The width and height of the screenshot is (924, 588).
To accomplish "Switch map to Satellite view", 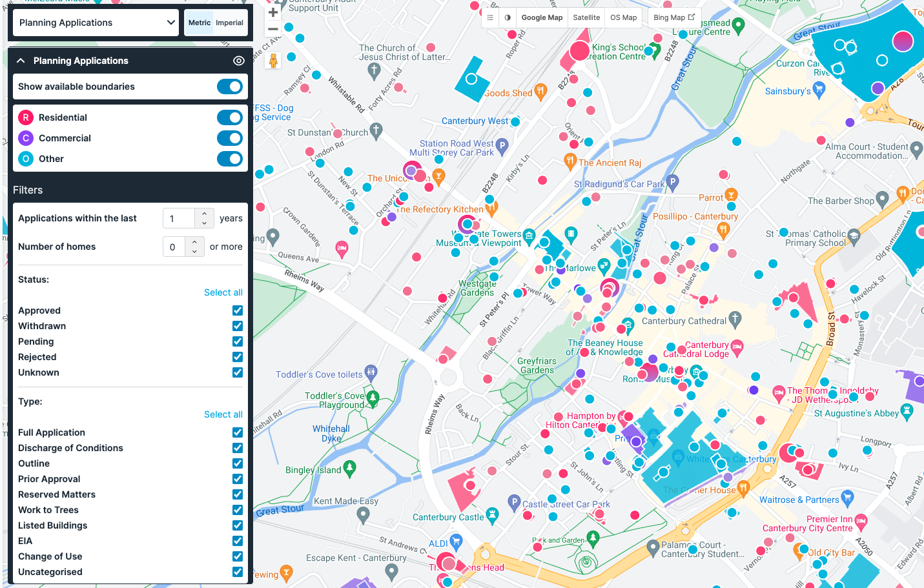I will coord(586,17).
